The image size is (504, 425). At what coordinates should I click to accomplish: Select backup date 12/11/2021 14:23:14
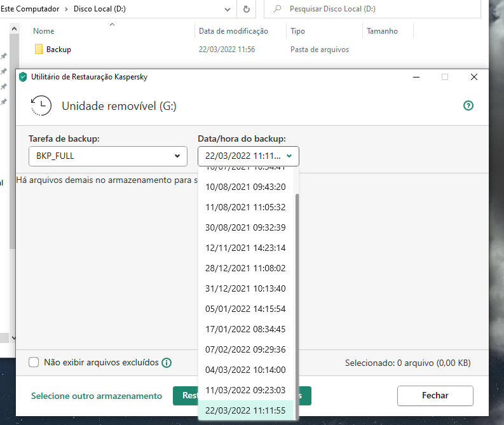[245, 248]
